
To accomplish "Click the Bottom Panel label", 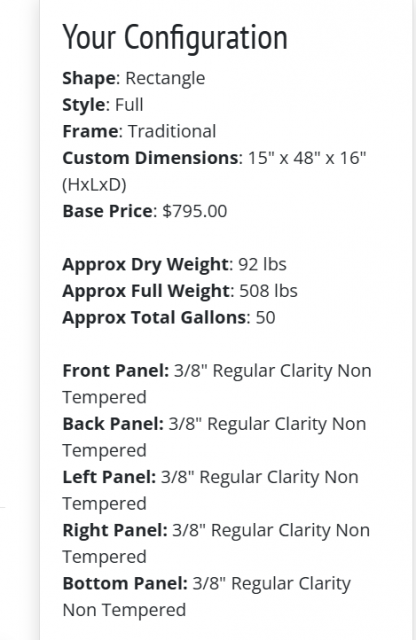I will pyautogui.click(x=125, y=584).
